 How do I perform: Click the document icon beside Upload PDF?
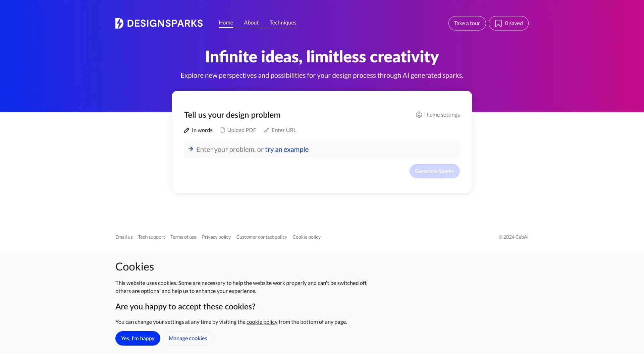[222, 130]
